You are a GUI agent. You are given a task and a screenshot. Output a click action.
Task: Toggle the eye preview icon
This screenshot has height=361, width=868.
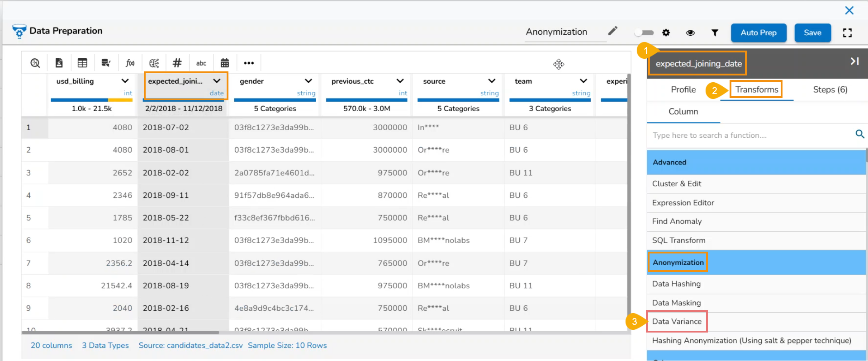(x=690, y=33)
